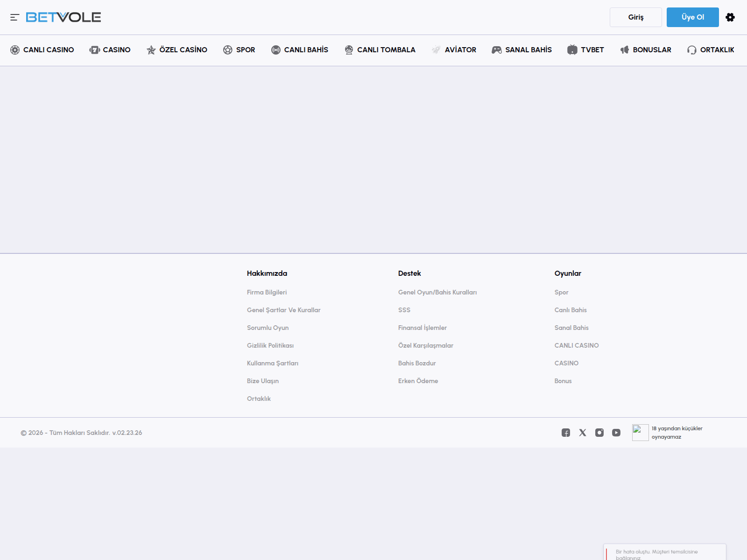The height and width of the screenshot is (560, 747).
Task: Click the Betvole logo
Action: click(63, 17)
